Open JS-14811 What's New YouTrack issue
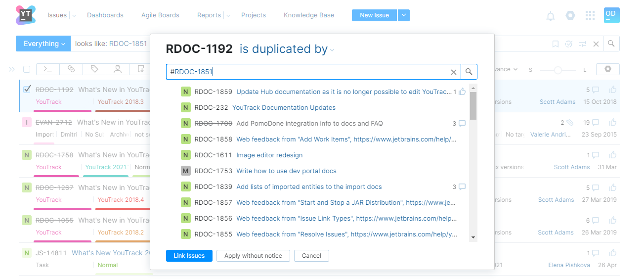 pos(111,253)
